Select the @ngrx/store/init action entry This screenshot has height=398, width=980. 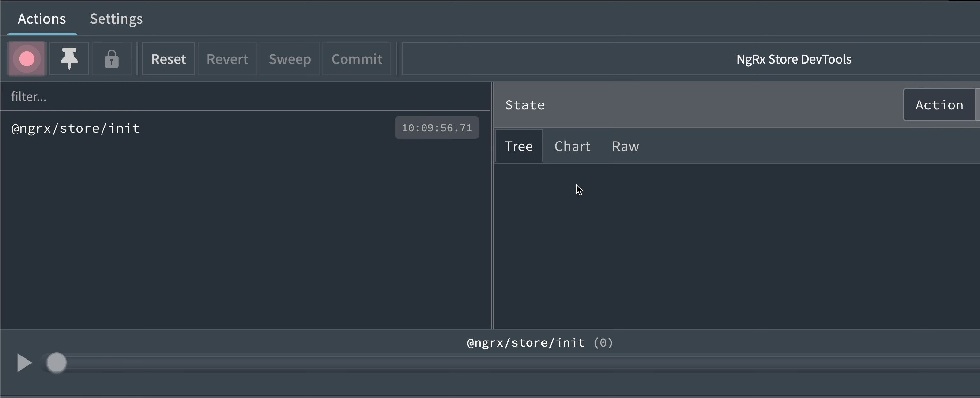coord(75,128)
